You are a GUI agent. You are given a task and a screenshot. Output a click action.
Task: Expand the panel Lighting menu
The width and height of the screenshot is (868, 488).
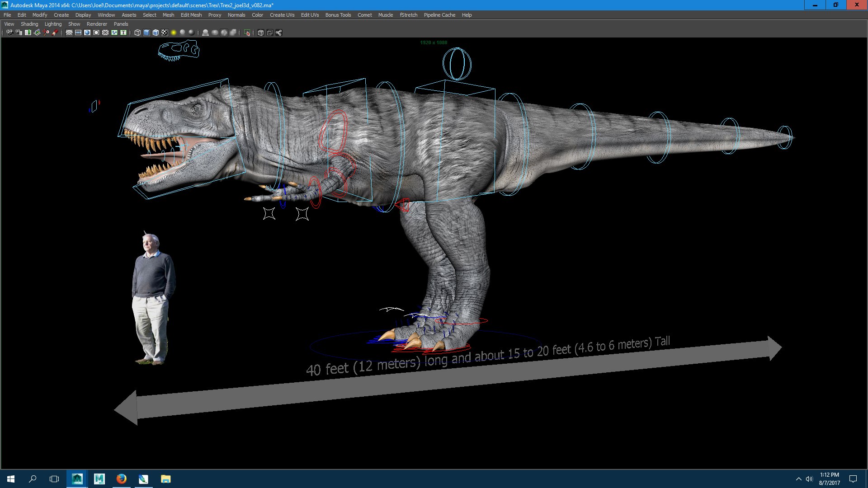[x=53, y=24]
